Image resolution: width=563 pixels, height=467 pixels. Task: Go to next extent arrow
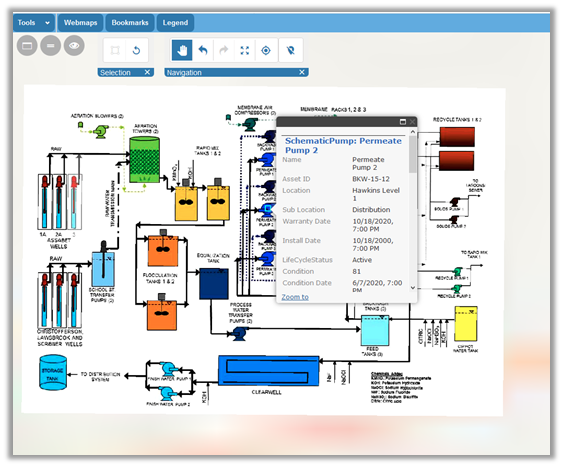224,50
